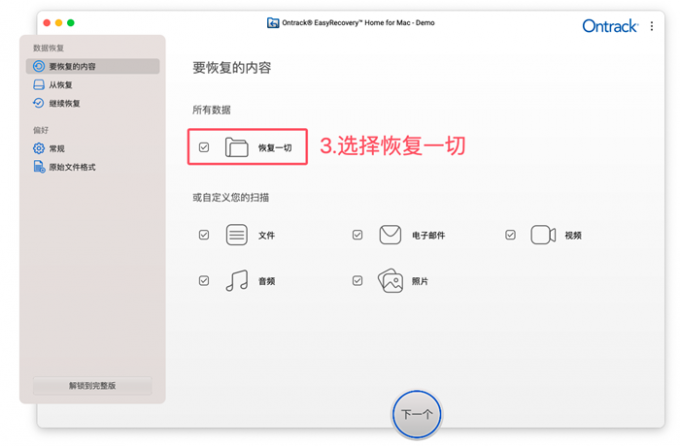
Task: Click the 照片 picture icon
Action: (x=390, y=281)
